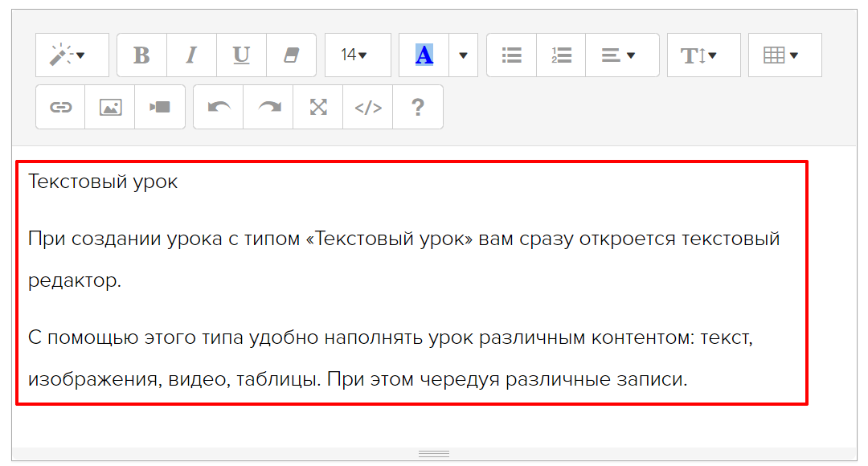Redo the last undone edit

[x=268, y=107]
